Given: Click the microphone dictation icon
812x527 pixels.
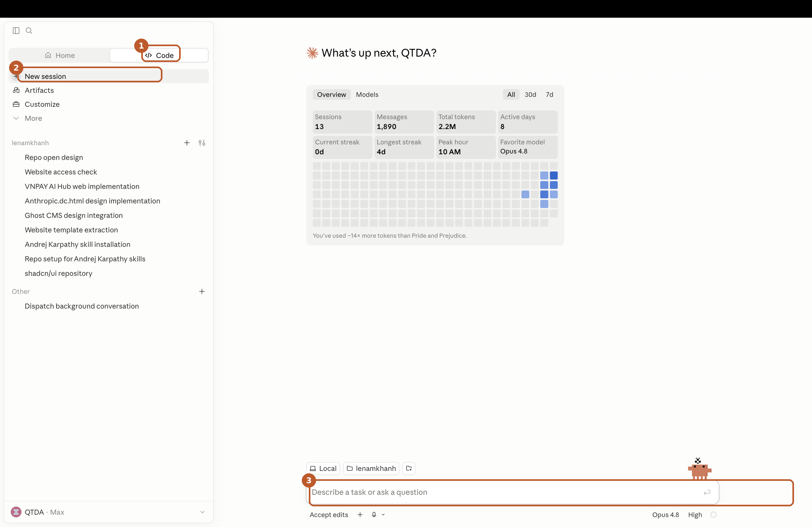Looking at the screenshot, I should pos(374,515).
